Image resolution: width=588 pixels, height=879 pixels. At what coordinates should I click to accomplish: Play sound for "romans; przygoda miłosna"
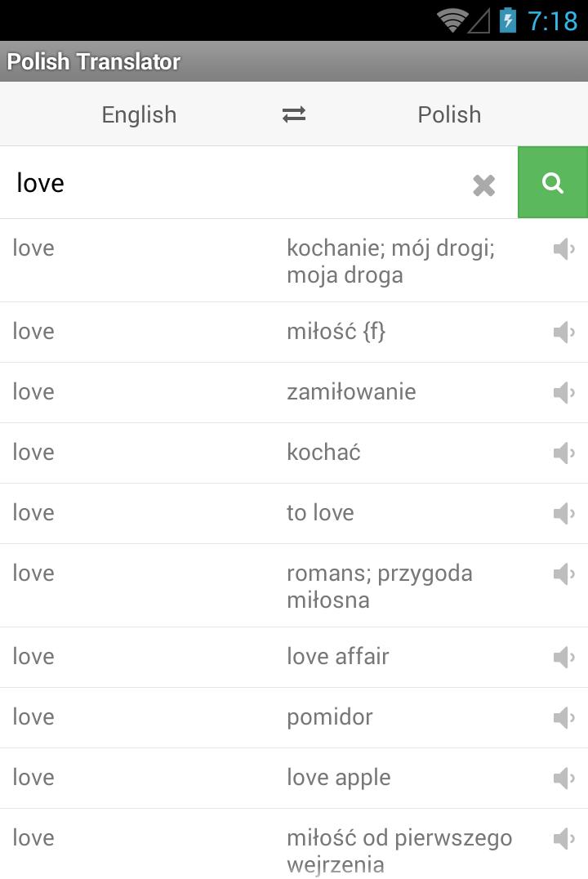click(x=563, y=573)
